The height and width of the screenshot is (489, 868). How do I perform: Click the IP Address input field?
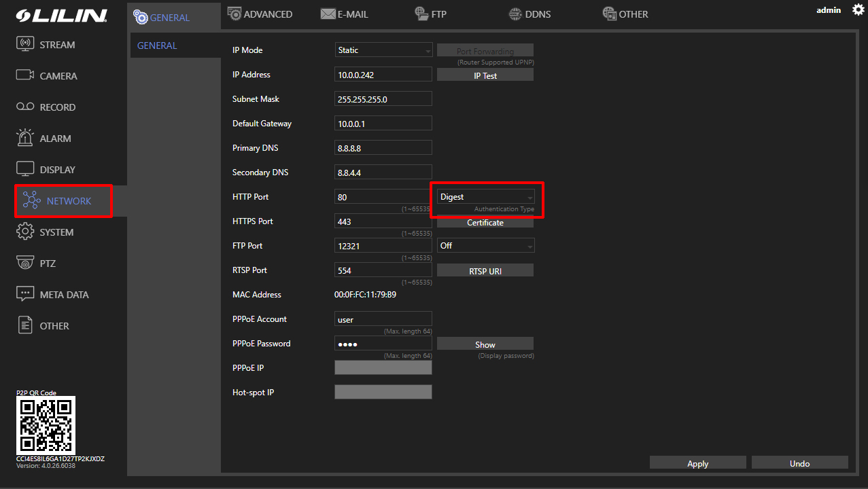(383, 75)
